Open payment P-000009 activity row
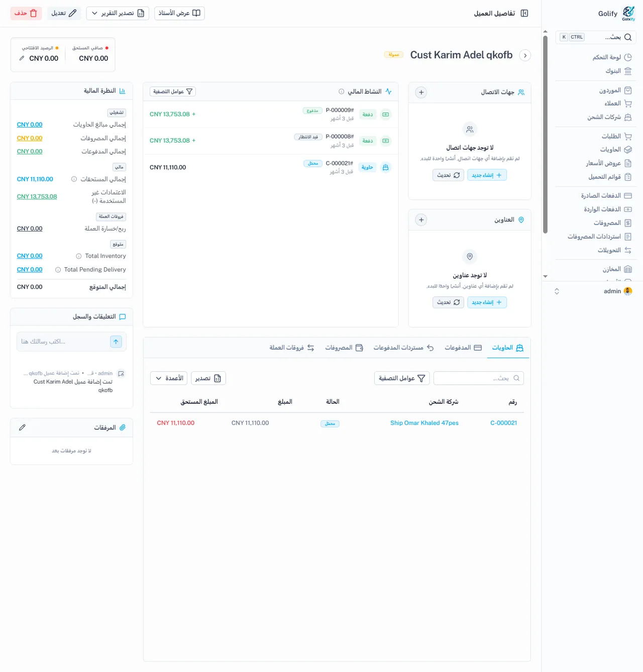The height and width of the screenshot is (672, 643). click(270, 115)
